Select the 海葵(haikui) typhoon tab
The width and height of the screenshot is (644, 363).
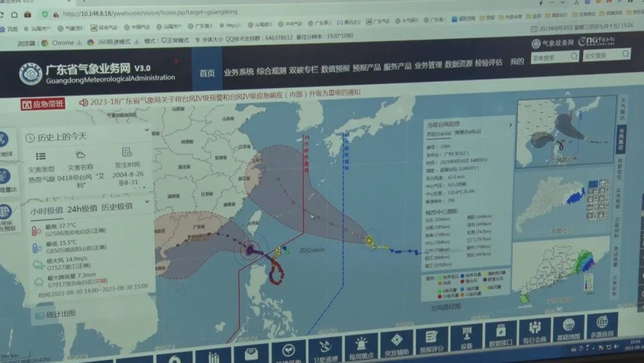tap(467, 132)
